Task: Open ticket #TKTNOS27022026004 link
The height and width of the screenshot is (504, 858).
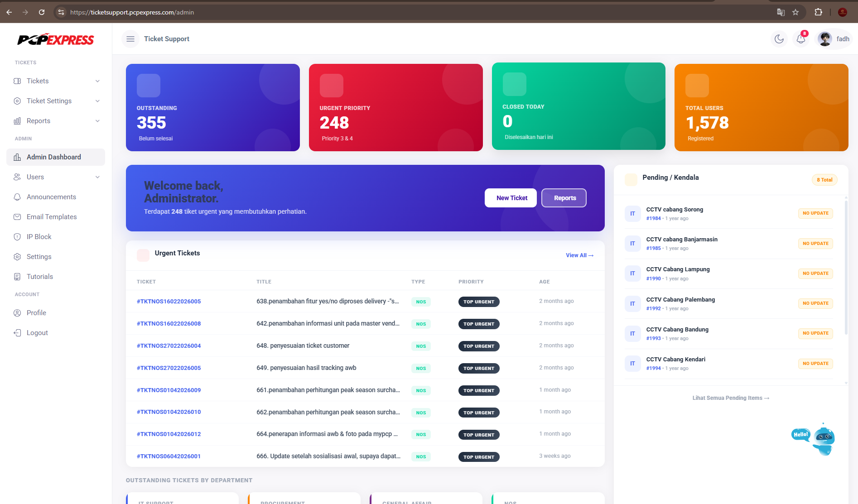Action: pyautogui.click(x=169, y=346)
